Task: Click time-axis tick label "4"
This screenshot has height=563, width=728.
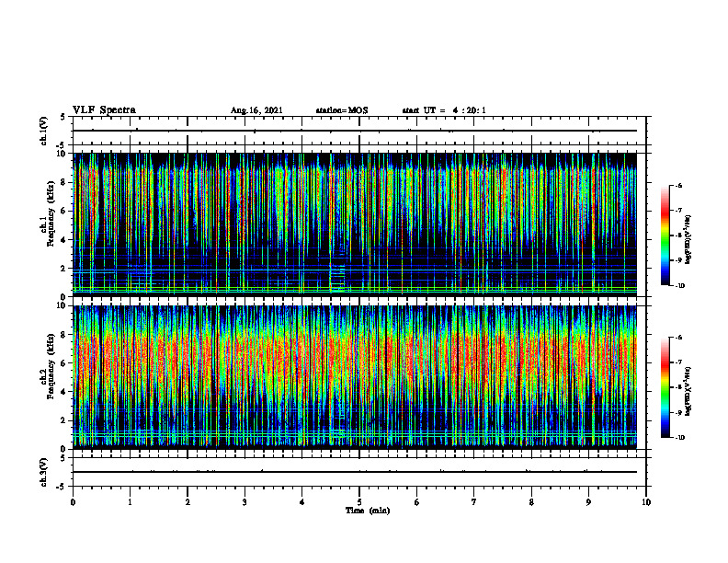Action: pyautogui.click(x=302, y=502)
